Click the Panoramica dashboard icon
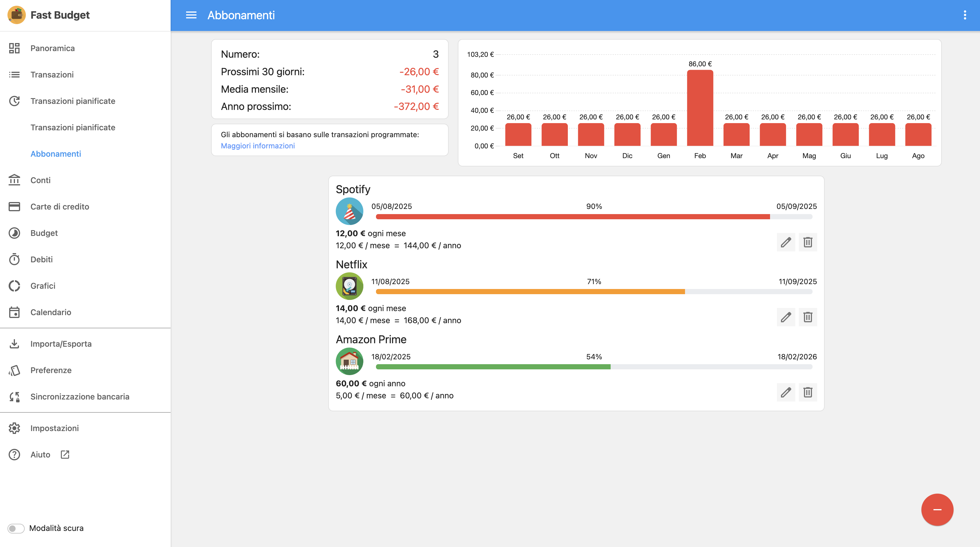The image size is (980, 547). coord(14,48)
